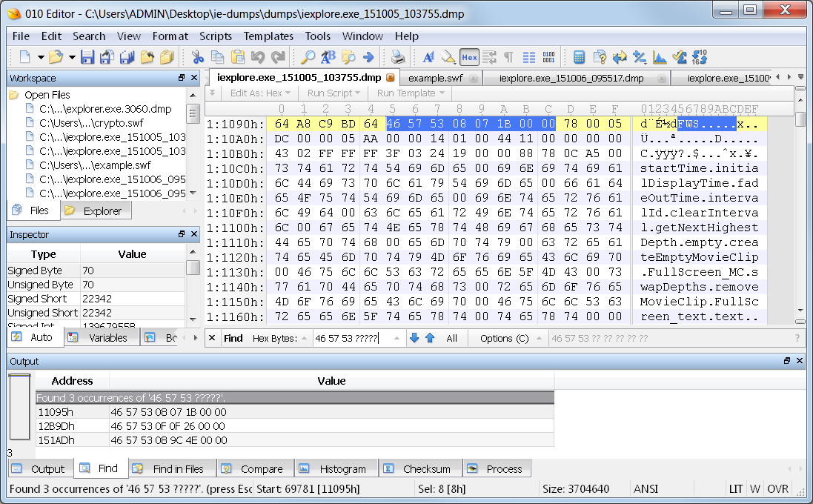Open the Variables inspector tab

(x=102, y=338)
